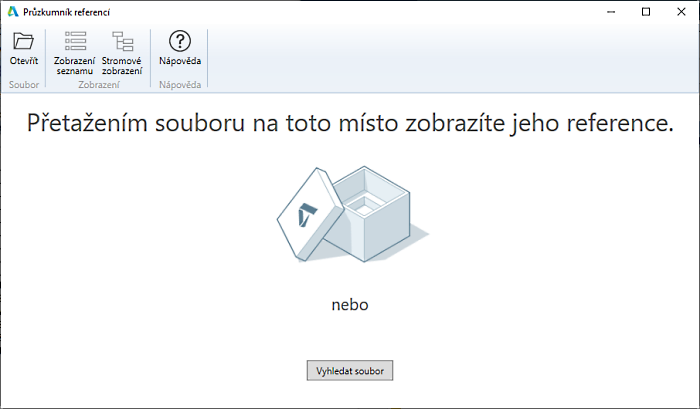Click the Otevřít text label
The image size is (700, 409).
tap(23, 62)
